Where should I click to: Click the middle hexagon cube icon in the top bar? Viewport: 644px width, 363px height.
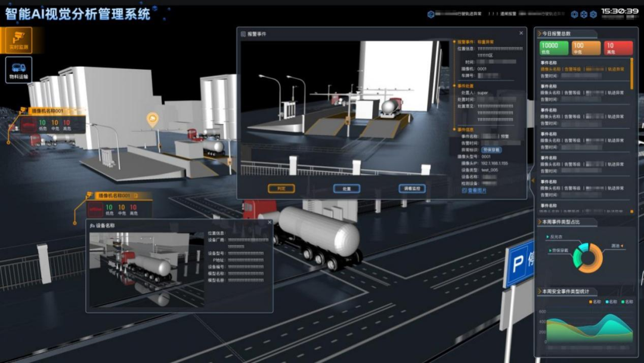(x=584, y=14)
